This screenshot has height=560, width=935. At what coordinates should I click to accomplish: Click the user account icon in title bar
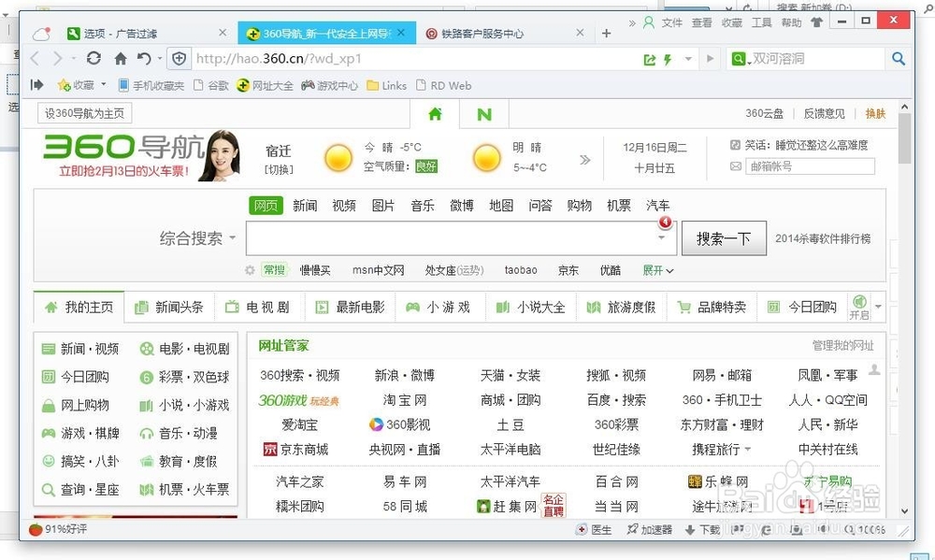[x=649, y=22]
